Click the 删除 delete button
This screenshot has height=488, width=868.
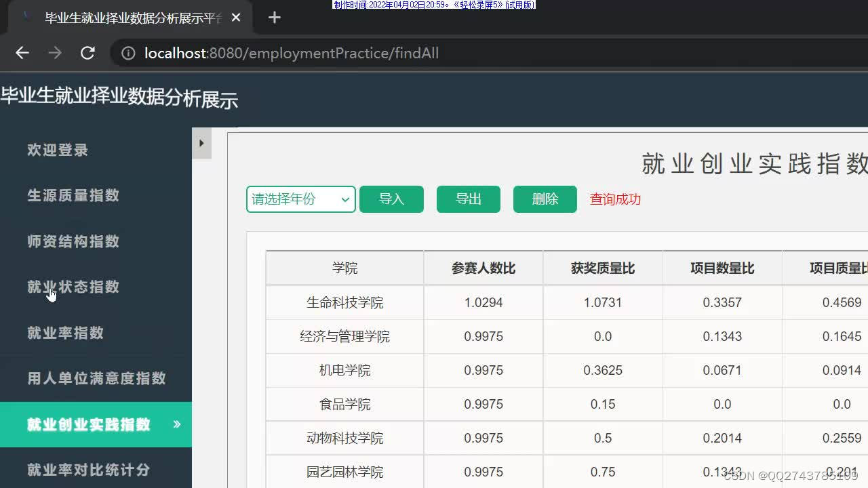[545, 199]
